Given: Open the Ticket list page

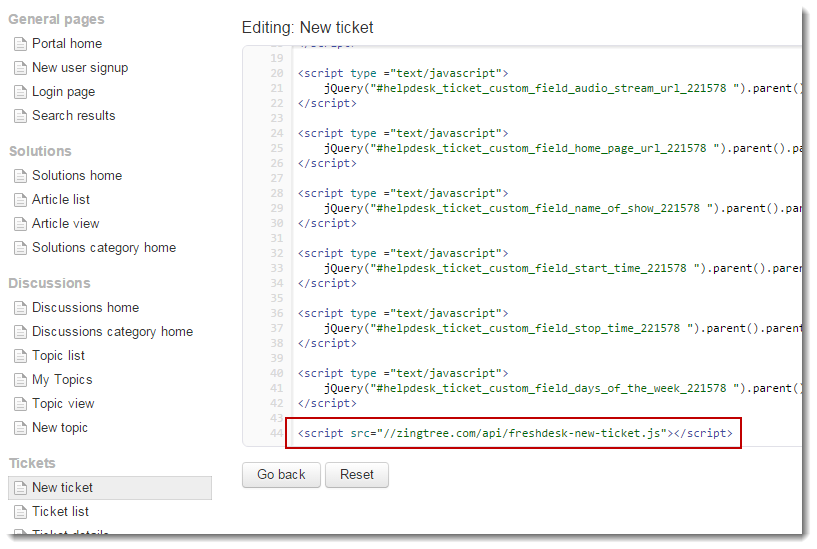Looking at the screenshot, I should pyautogui.click(x=60, y=511).
